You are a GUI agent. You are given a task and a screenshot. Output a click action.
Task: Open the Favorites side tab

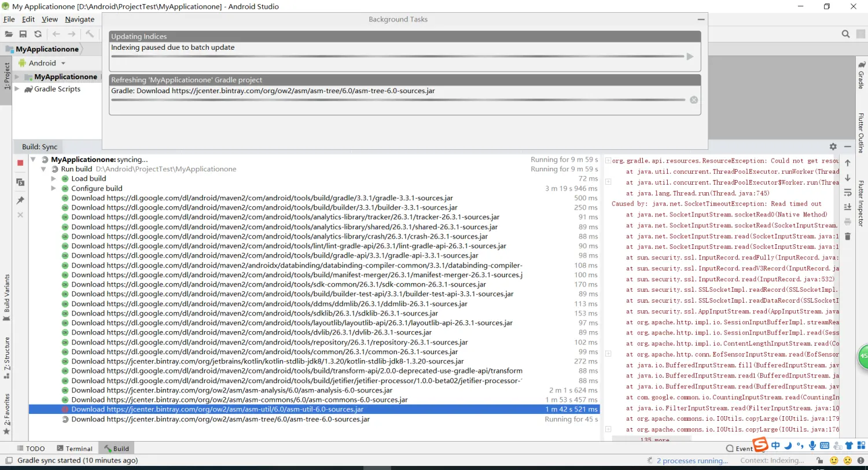(6, 413)
